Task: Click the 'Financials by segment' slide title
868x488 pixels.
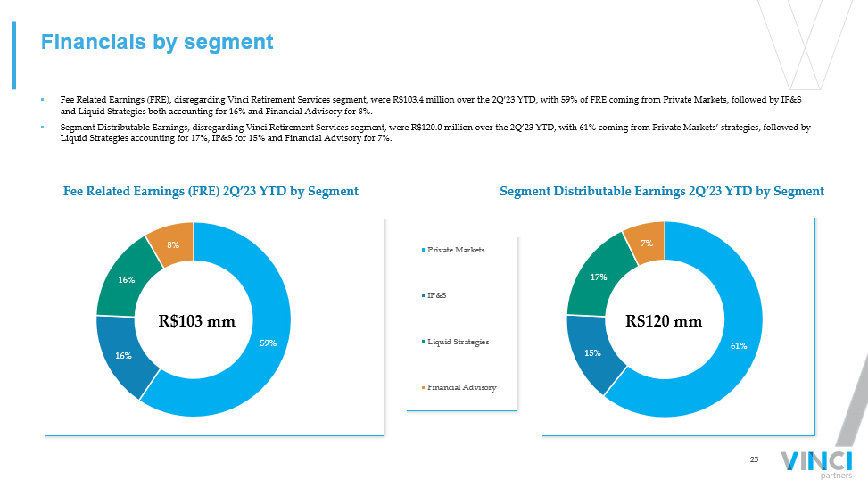Action: tap(157, 42)
